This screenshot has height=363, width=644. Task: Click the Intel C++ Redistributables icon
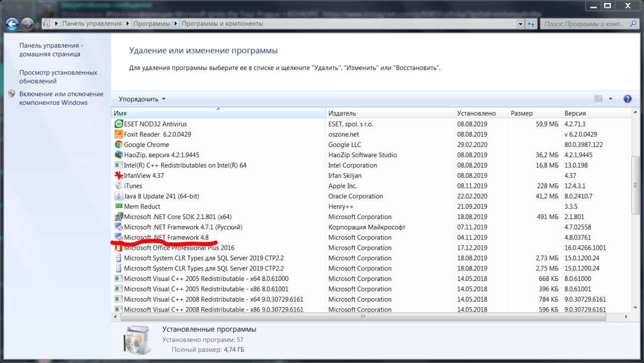point(119,165)
